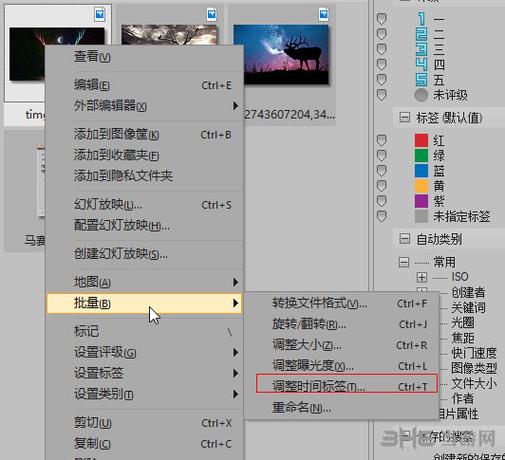Expand the ISO tree node

[422, 277]
